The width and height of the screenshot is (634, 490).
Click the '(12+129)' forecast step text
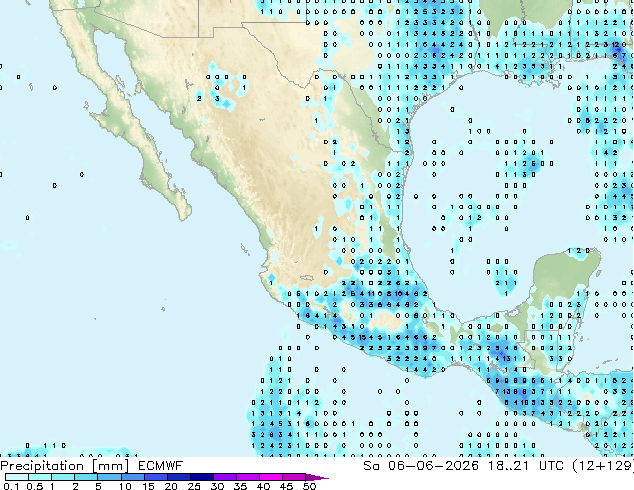(603, 466)
